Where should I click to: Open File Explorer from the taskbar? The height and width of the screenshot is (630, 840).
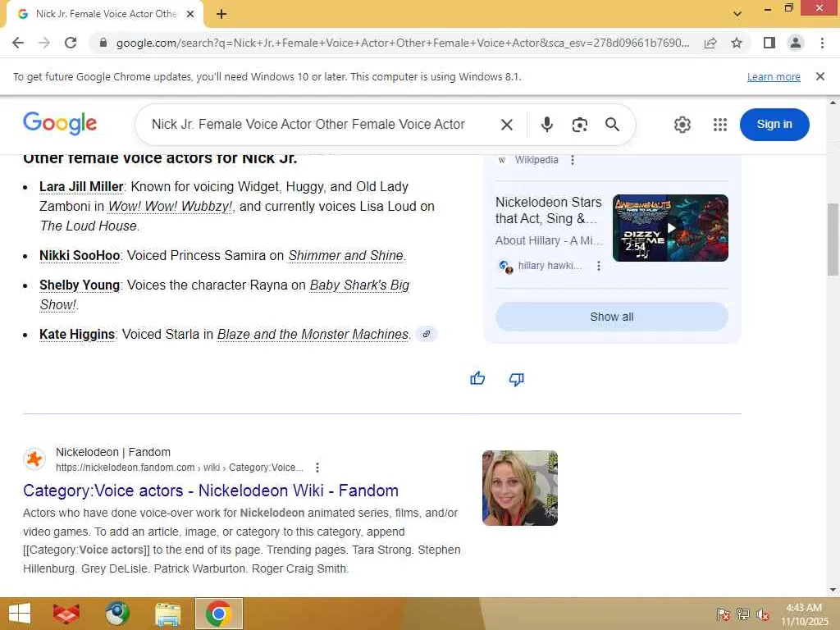tap(167, 614)
